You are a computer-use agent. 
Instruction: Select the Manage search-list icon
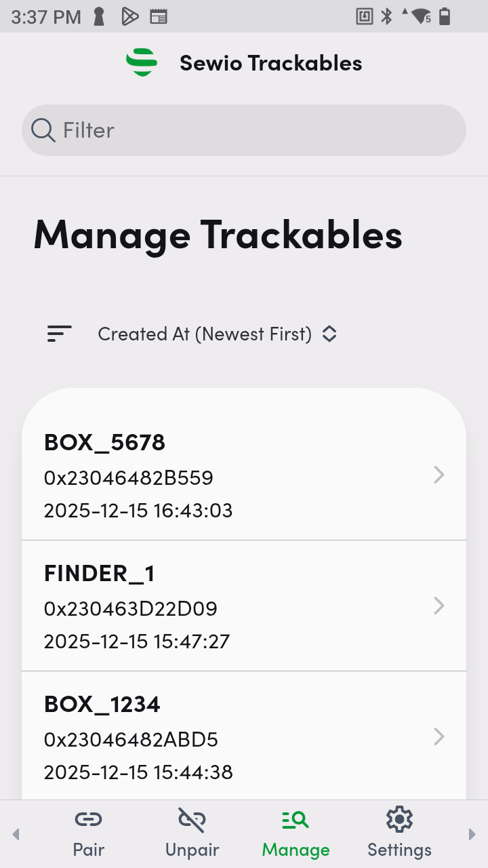(296, 820)
